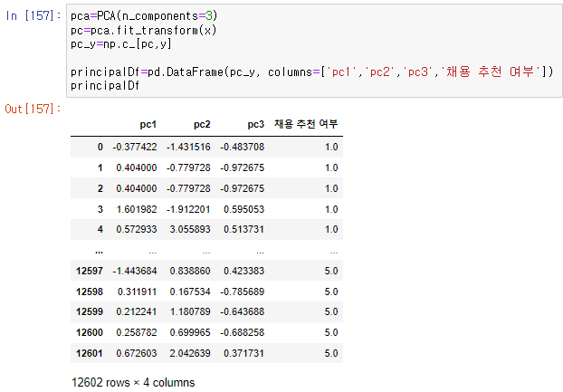Select pc2 value 0.167534
The image size is (563, 392).
tap(190, 292)
